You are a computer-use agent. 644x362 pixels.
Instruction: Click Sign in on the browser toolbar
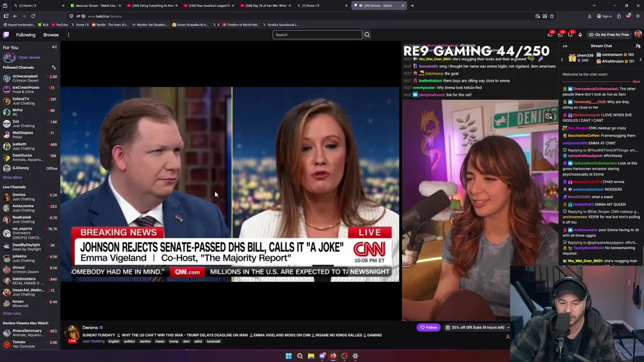[x=604, y=16]
